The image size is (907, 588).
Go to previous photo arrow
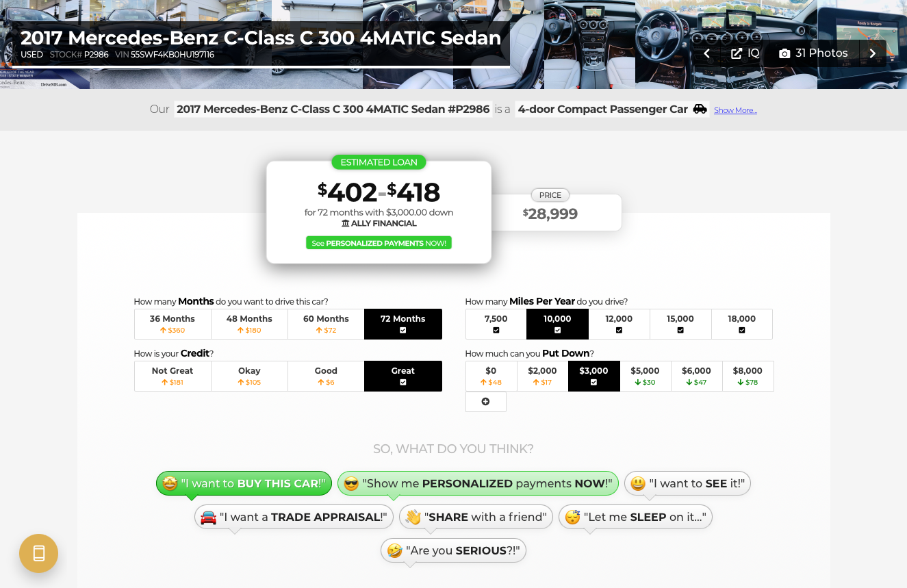[707, 53]
